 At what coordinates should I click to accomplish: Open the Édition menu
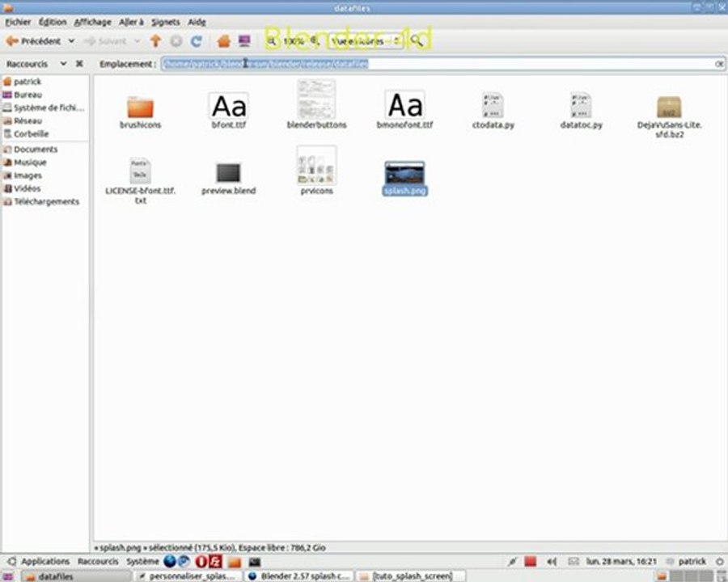[x=53, y=22]
